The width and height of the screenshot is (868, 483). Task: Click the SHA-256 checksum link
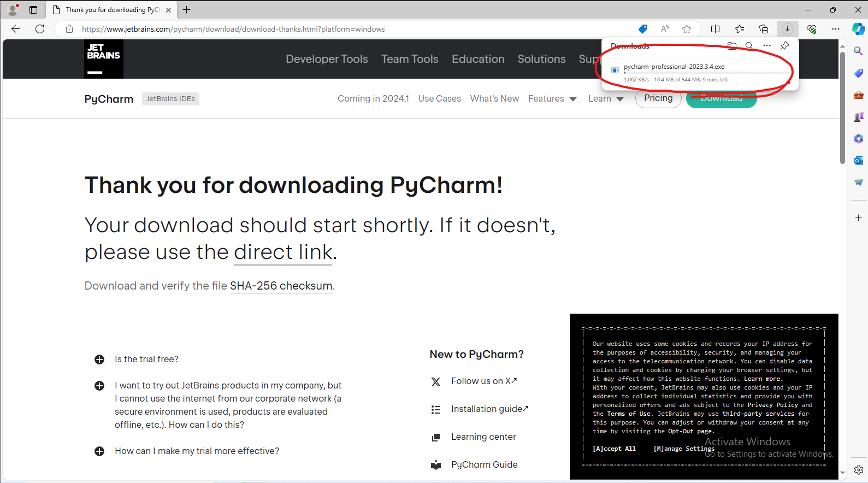(281, 286)
